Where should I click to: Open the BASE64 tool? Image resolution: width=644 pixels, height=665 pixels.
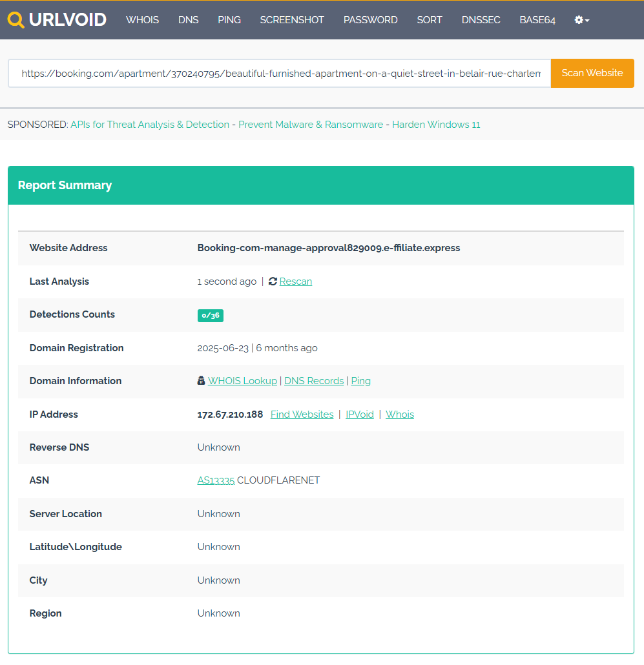537,20
